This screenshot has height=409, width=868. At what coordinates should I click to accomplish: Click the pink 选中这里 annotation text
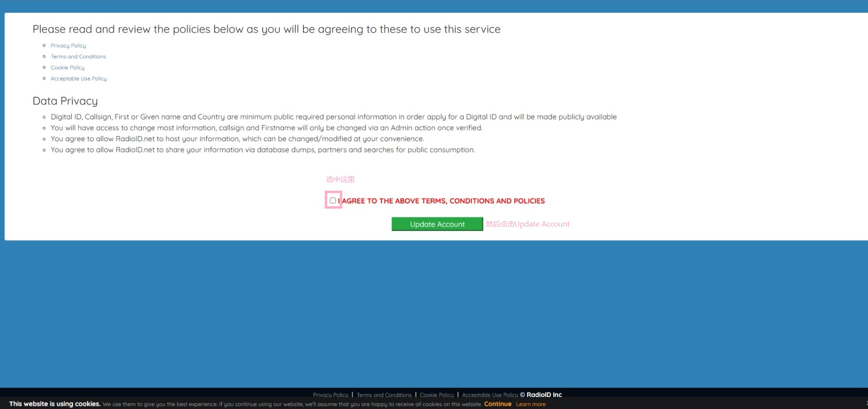[340, 180]
